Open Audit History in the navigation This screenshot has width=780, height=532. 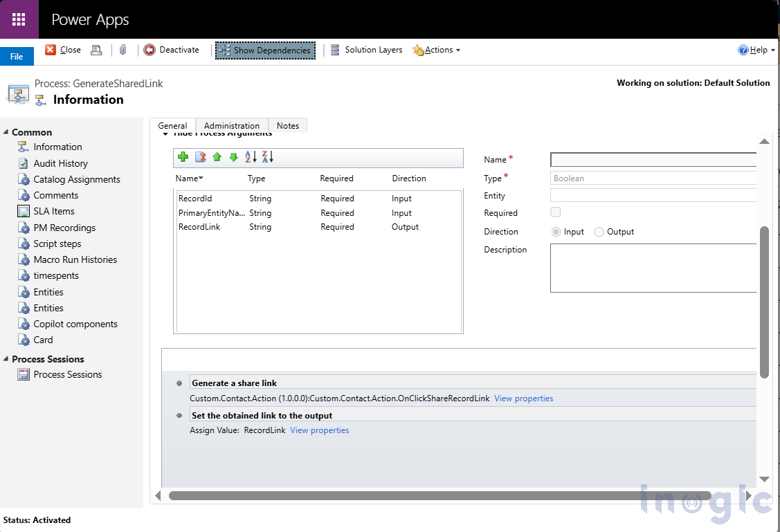click(61, 163)
